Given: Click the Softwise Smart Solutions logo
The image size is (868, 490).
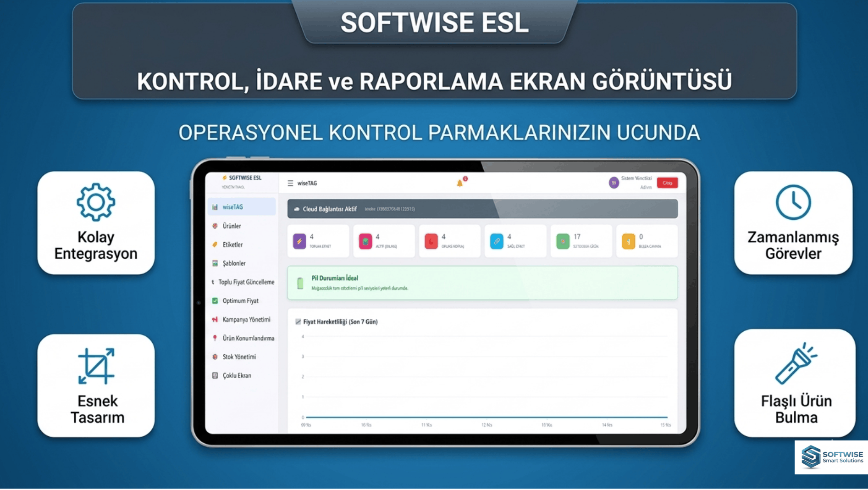Looking at the screenshot, I should click(831, 457).
